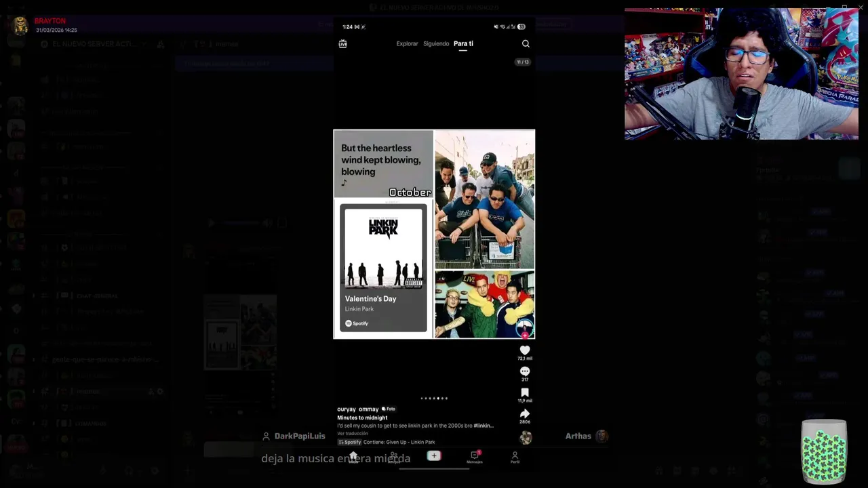Screen dimensions: 868x488
Task: Click Ver traducción link
Action: pyautogui.click(x=353, y=434)
